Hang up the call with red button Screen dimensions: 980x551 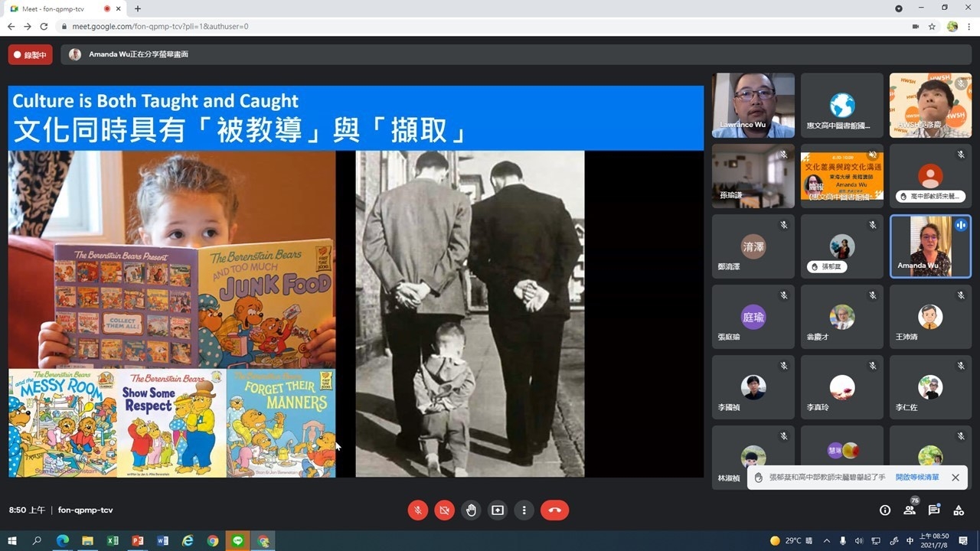point(554,510)
